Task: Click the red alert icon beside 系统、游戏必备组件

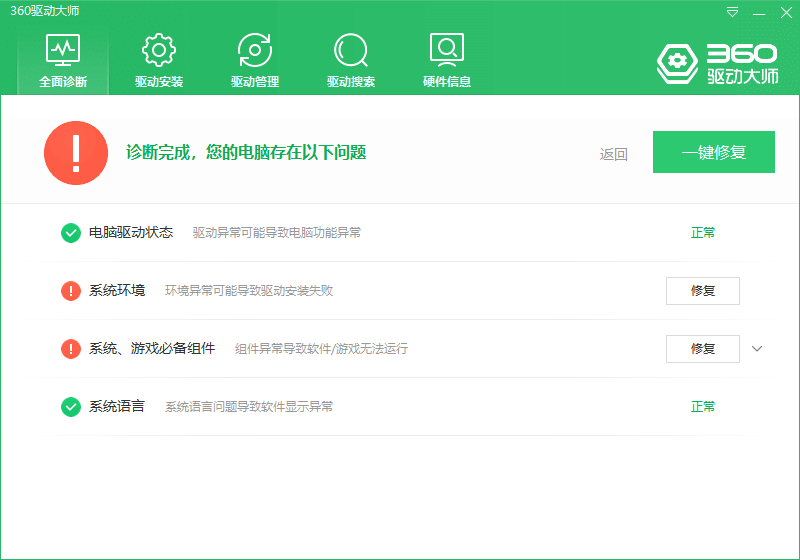Action: pyautogui.click(x=71, y=349)
